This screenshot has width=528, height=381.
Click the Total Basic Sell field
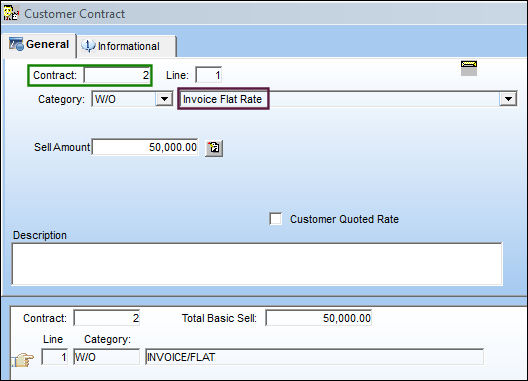[x=319, y=318]
